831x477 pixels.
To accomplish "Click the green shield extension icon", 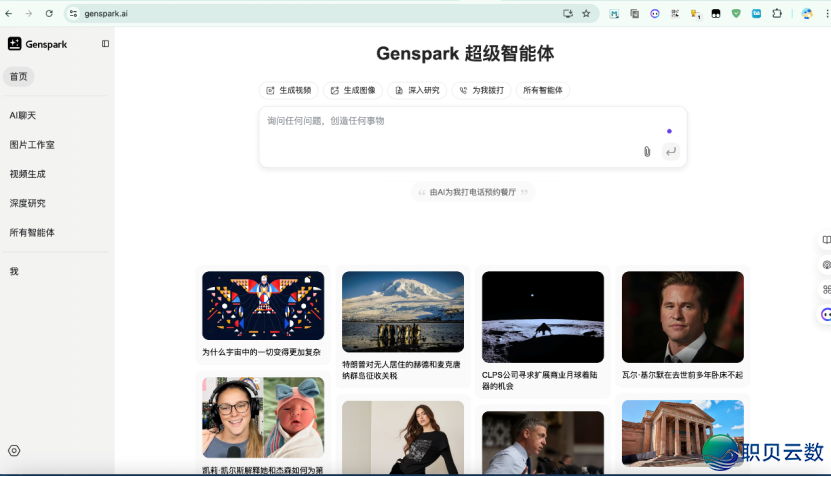I will click(736, 14).
